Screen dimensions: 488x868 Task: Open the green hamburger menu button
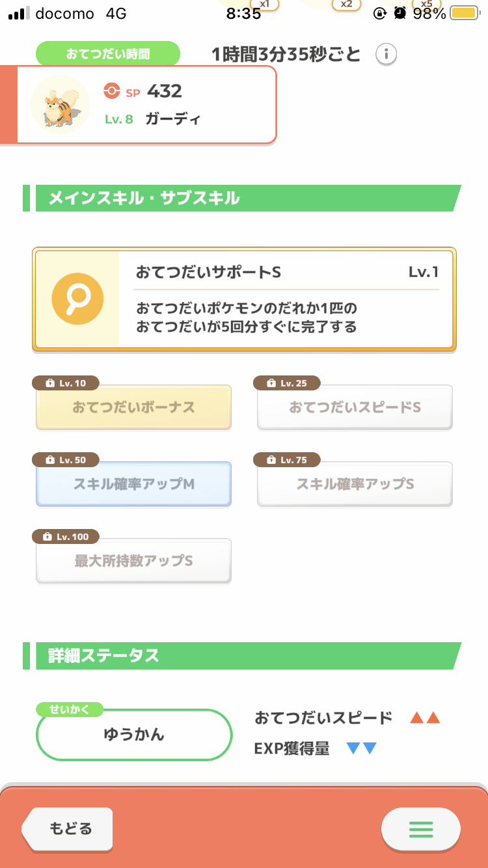click(420, 830)
